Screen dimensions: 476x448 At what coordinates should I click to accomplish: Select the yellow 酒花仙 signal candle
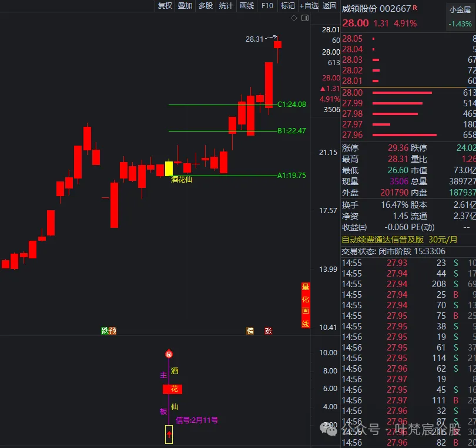[169, 169]
